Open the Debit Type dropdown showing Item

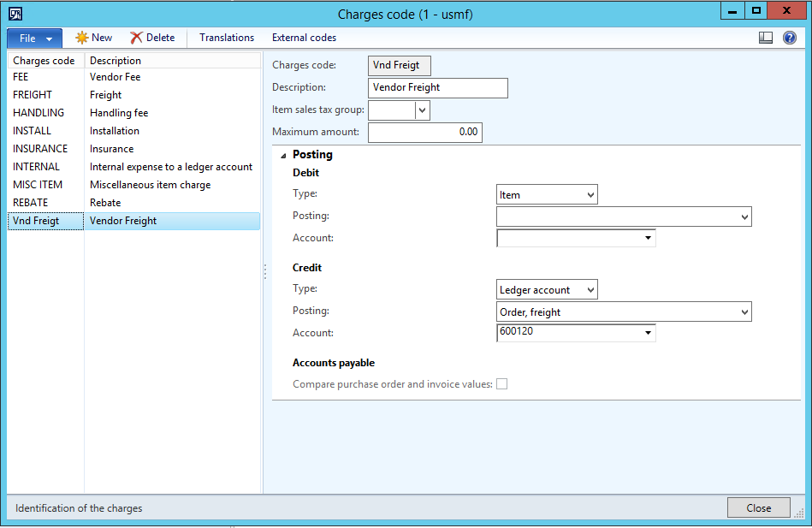pos(547,195)
